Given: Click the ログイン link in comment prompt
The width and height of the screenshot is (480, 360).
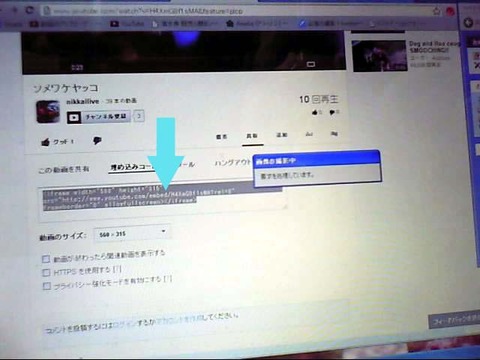Looking at the screenshot, I should 124,325.
